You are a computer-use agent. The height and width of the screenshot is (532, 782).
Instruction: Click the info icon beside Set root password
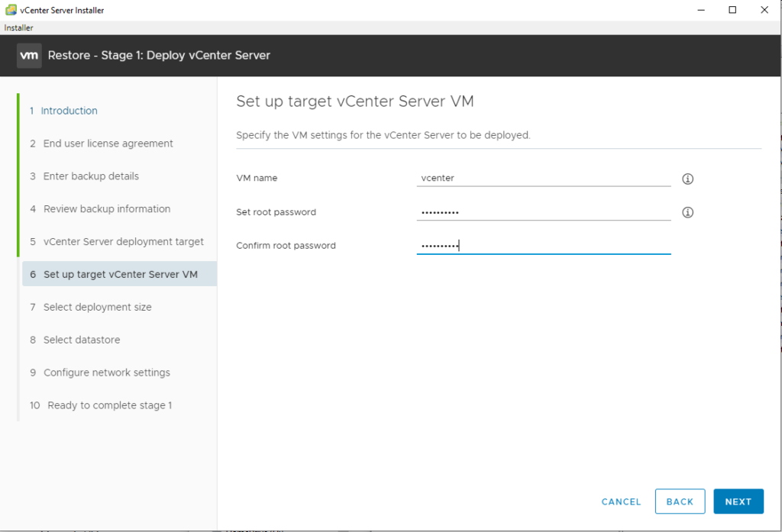click(688, 212)
